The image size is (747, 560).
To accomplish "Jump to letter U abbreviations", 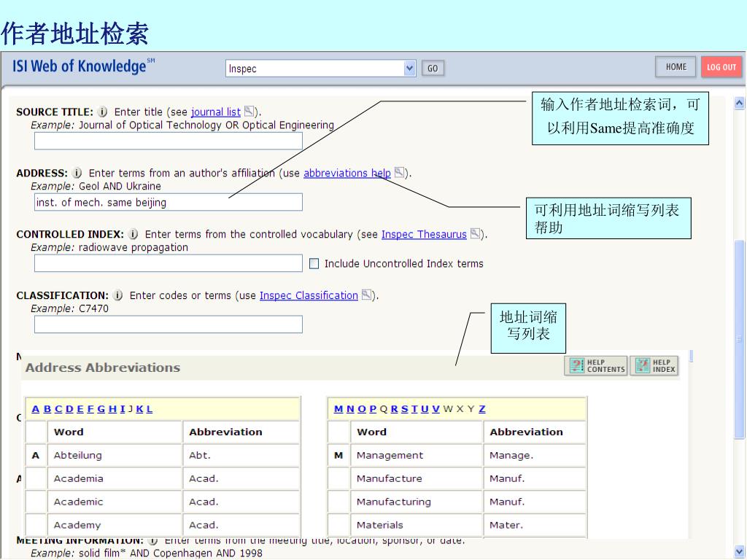I will coord(425,409).
